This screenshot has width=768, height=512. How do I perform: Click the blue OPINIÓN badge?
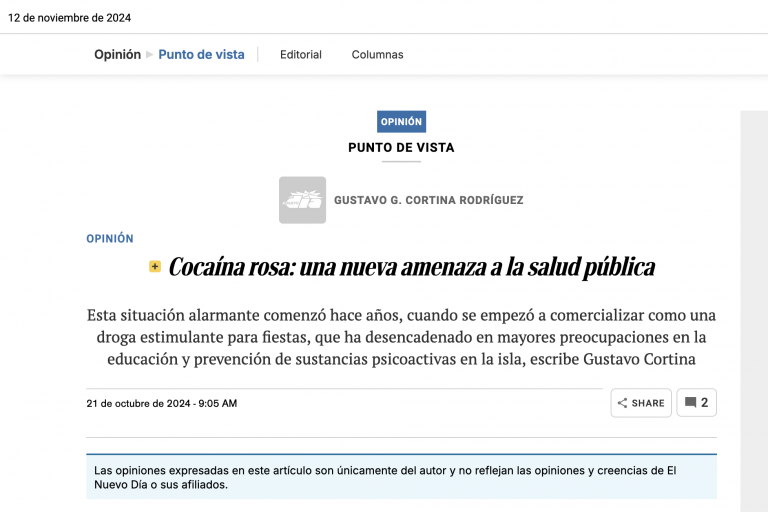click(x=401, y=122)
